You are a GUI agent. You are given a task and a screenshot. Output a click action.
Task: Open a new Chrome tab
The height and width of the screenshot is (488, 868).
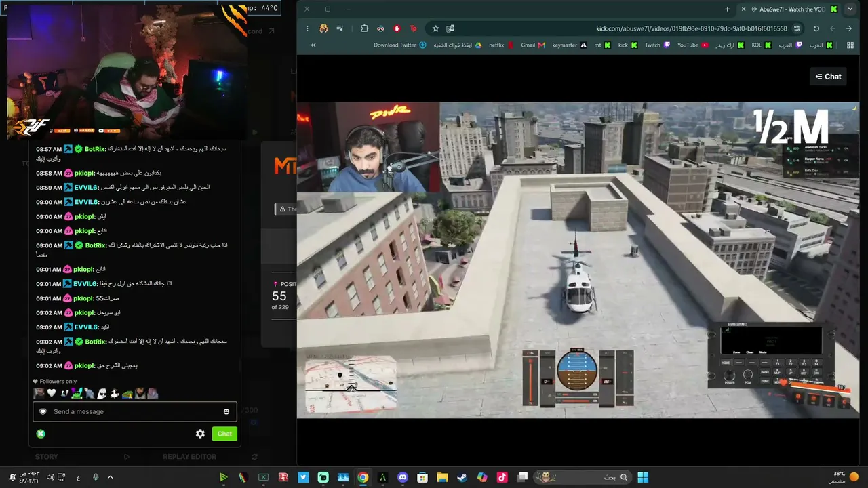pyautogui.click(x=727, y=9)
